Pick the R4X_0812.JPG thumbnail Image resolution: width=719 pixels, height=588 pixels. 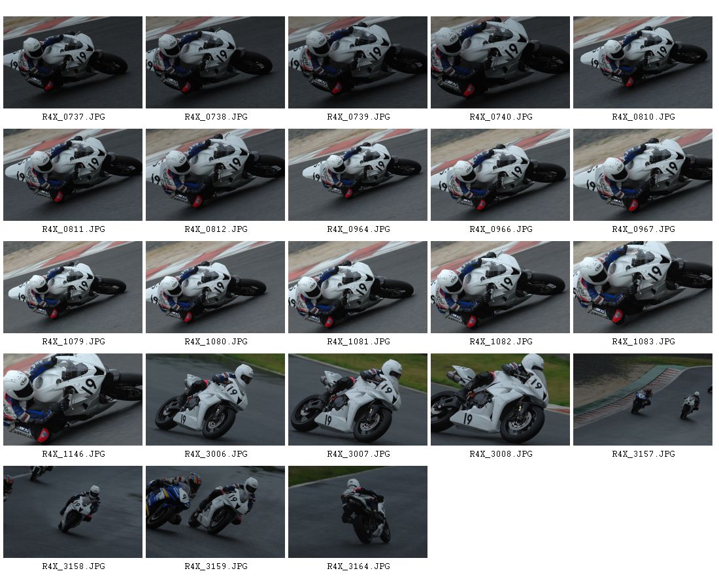[x=216, y=174]
